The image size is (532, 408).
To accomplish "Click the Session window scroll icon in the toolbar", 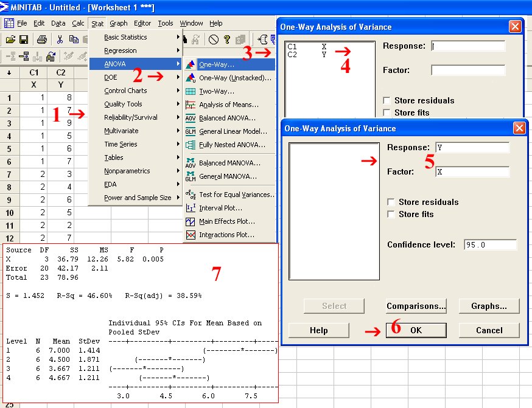I will click(262, 40).
